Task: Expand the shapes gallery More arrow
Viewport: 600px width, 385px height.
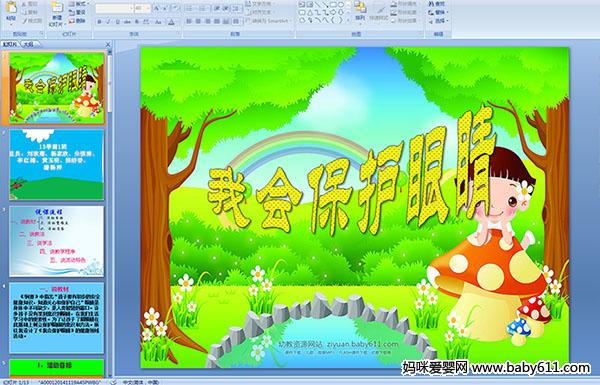Action: tap(348, 20)
